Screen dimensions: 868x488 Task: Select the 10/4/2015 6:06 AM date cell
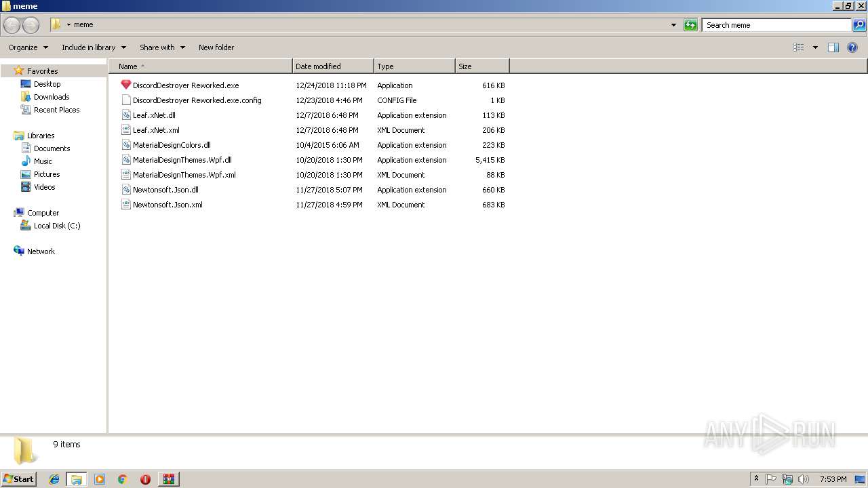[x=328, y=145]
